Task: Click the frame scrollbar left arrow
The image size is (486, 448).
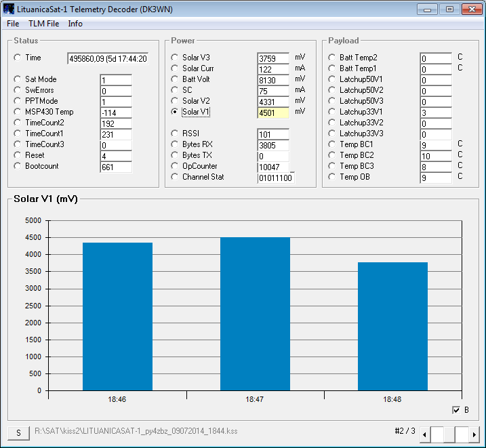Action: [x=424, y=434]
